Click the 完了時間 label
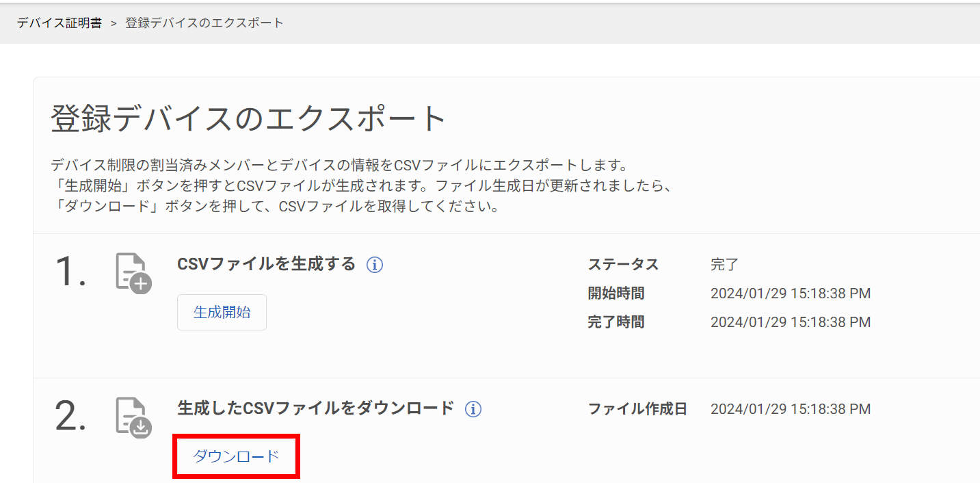The height and width of the screenshot is (483, 980). tap(616, 322)
